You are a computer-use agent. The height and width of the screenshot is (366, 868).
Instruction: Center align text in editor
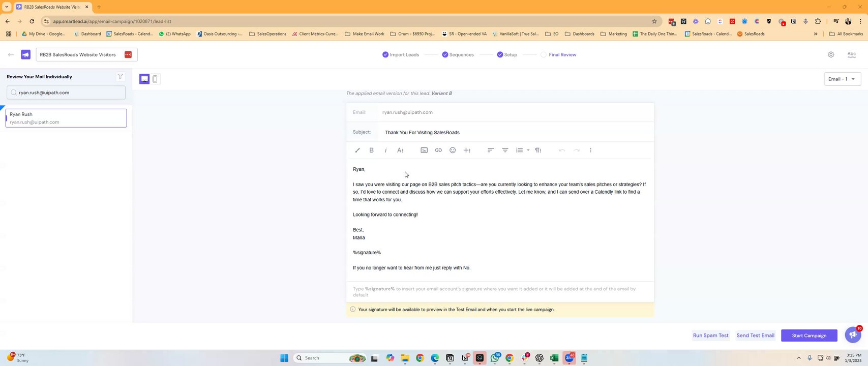click(505, 150)
